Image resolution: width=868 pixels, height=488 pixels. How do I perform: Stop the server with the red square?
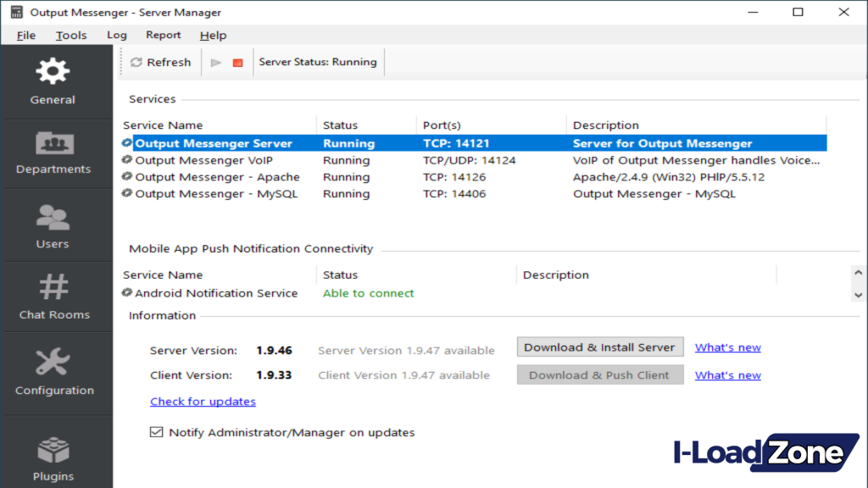(x=237, y=63)
